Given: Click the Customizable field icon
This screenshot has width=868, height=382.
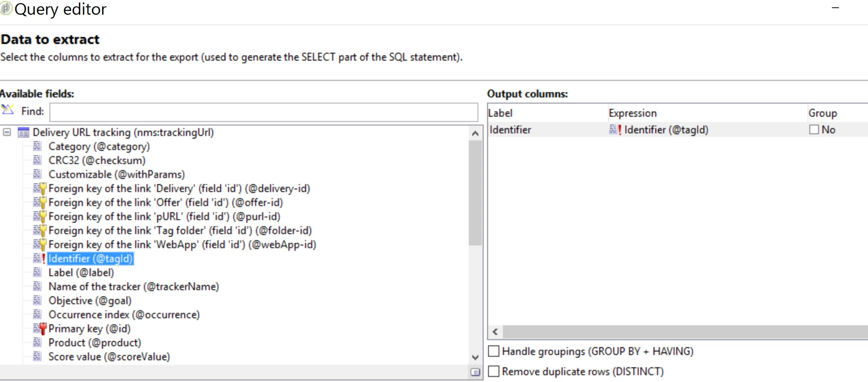Looking at the screenshot, I should point(38,174).
